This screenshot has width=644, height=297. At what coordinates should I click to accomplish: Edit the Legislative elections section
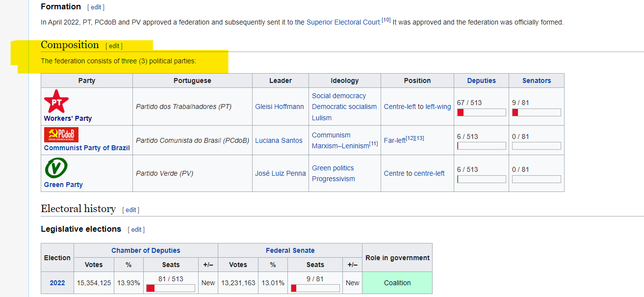coord(136,229)
